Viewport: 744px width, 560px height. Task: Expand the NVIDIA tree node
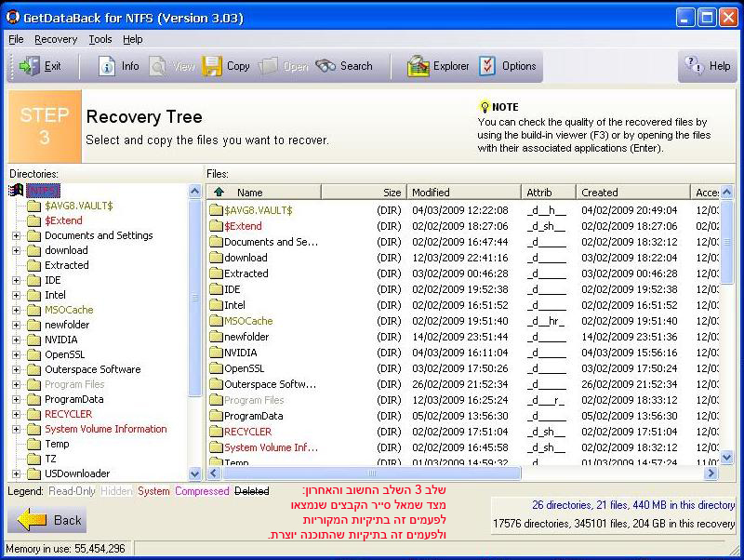(x=16, y=340)
